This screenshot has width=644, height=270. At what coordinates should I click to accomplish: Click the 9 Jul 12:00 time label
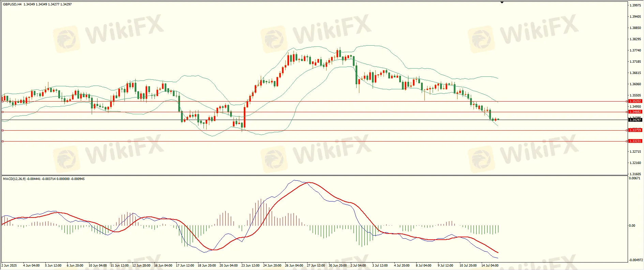click(x=446, y=266)
